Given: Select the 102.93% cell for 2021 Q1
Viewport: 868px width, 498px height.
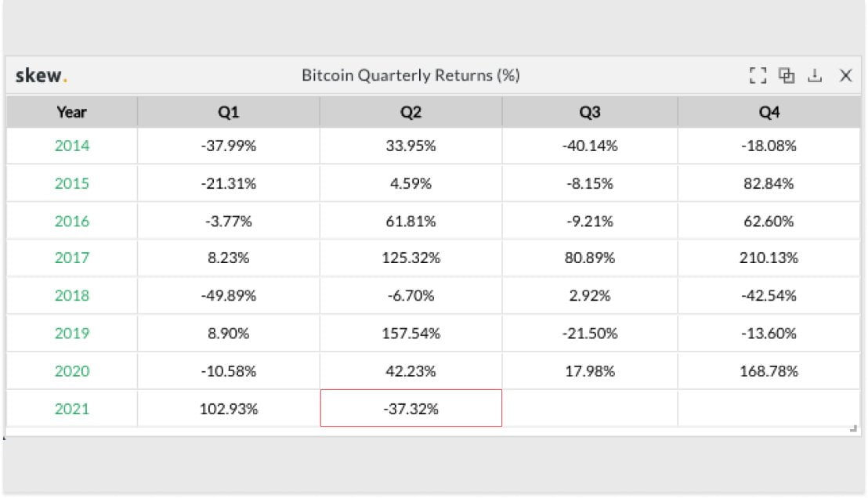Looking at the screenshot, I should [228, 409].
